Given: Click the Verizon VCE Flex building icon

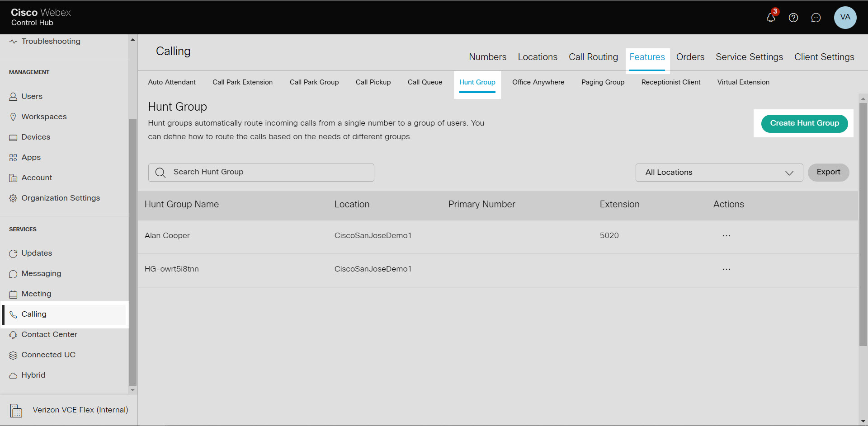Looking at the screenshot, I should click(x=15, y=410).
